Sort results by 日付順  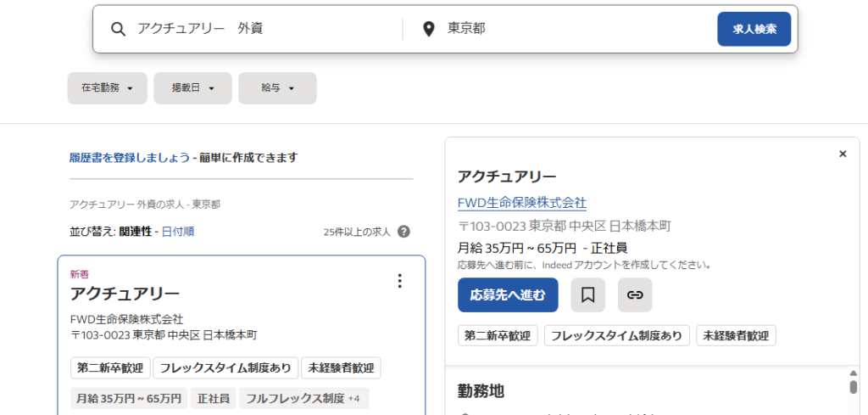[178, 232]
